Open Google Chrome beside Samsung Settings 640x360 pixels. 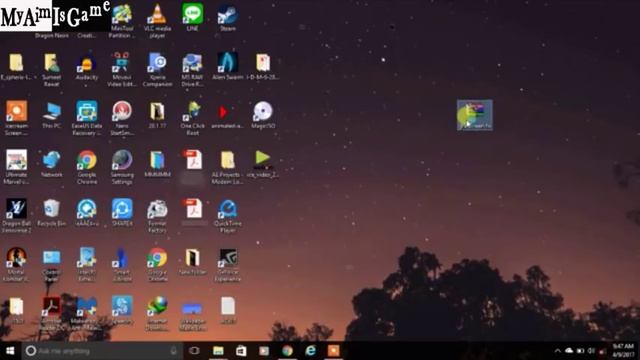87,167
